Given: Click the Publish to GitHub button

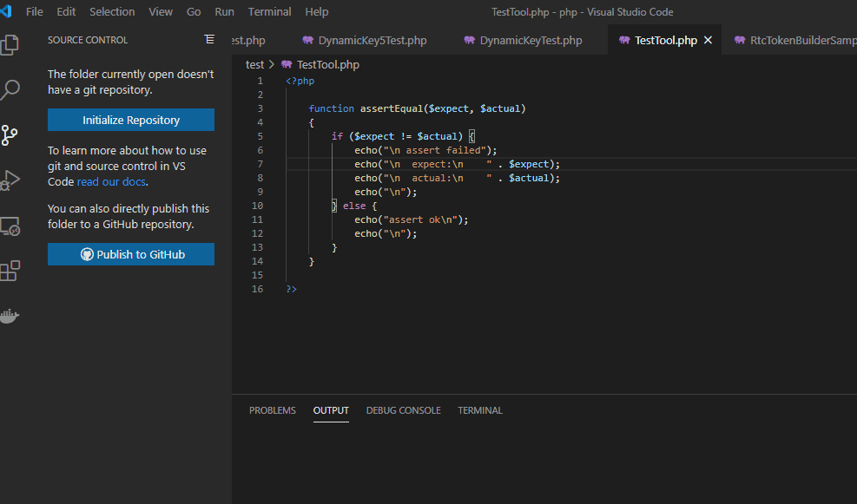Looking at the screenshot, I should pyautogui.click(x=131, y=254).
